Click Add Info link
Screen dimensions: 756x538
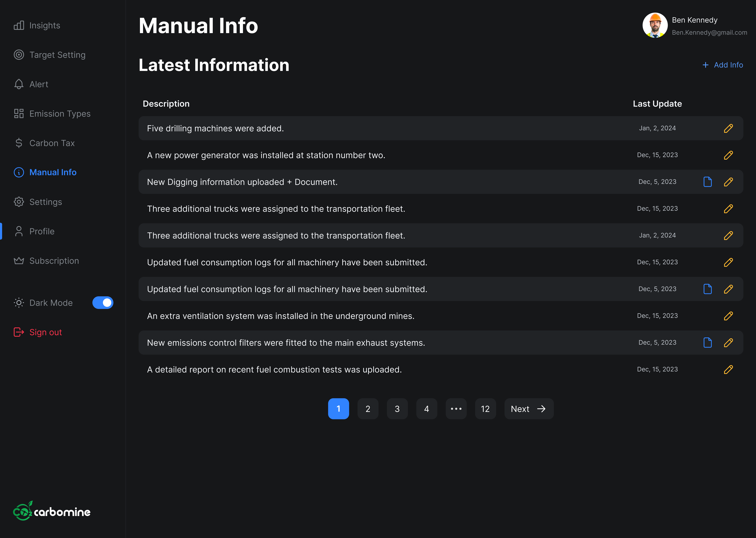[x=723, y=65]
